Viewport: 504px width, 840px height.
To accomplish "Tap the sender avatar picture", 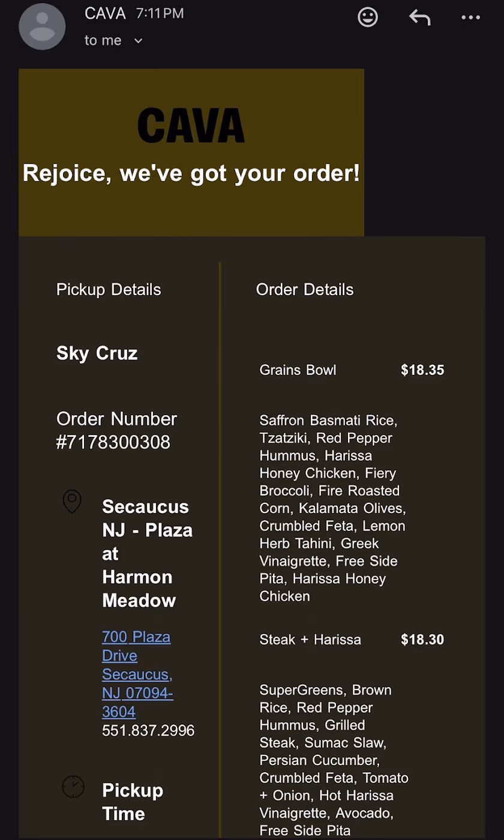I will pos(42,26).
